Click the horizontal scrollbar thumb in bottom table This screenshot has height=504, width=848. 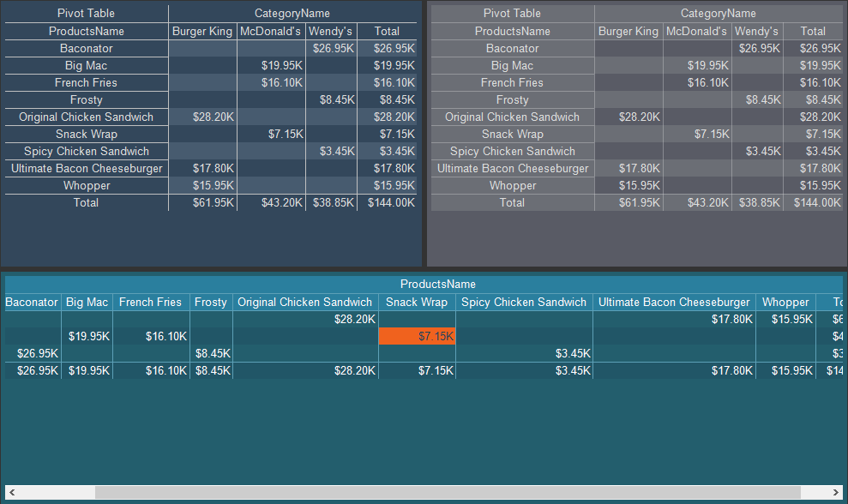click(x=446, y=493)
